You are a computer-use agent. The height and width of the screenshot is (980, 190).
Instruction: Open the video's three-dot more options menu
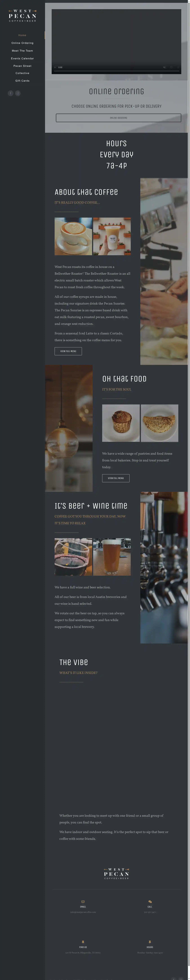pos(178,67)
